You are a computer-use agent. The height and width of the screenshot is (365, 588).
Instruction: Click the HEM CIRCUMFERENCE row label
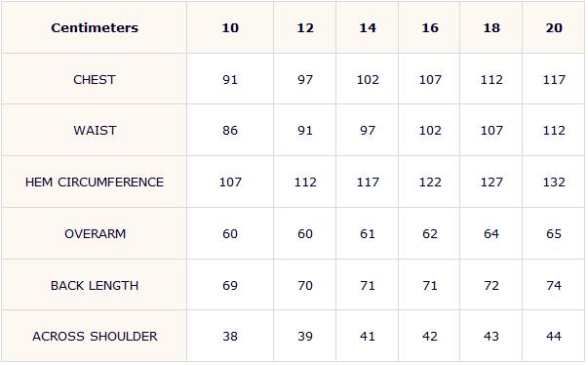(95, 182)
